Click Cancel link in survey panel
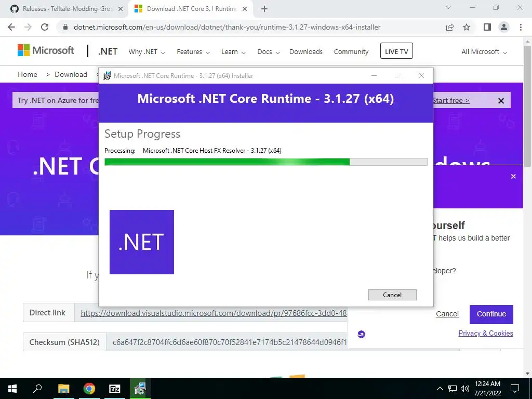The width and height of the screenshot is (532, 399). click(447, 314)
